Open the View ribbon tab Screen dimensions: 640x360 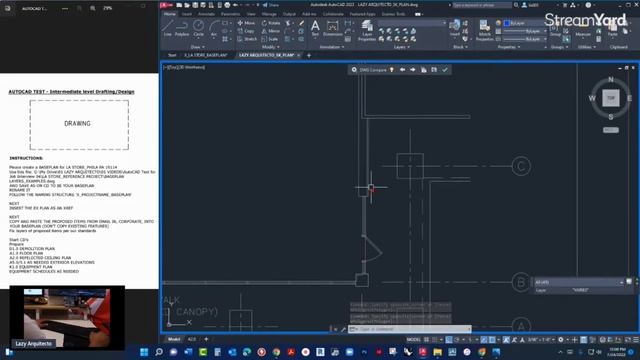click(251, 14)
